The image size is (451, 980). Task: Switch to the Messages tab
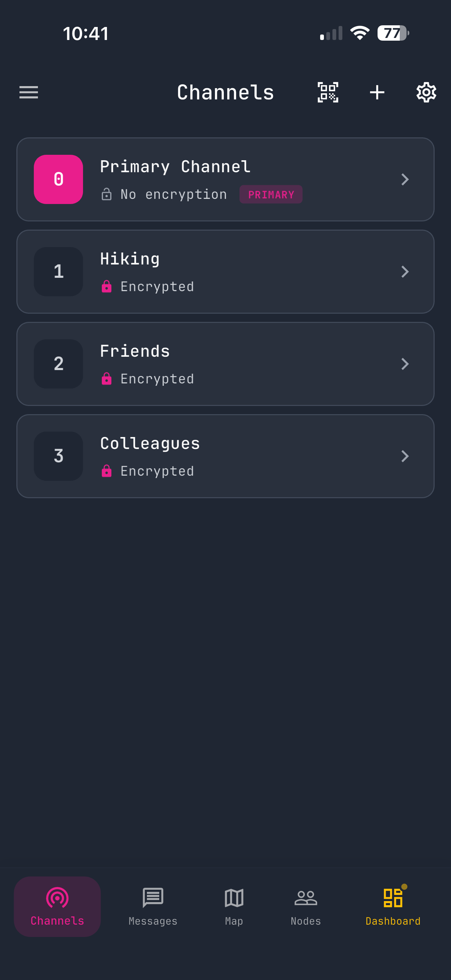coord(153,906)
